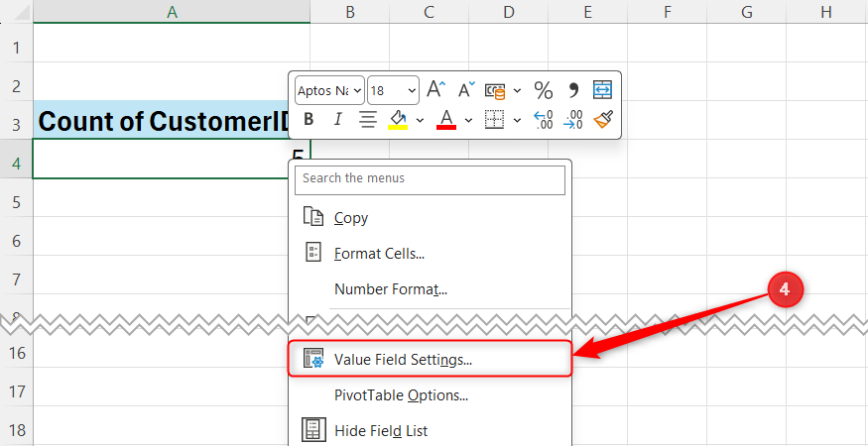
Task: Select row 3 header
Action: click(x=17, y=125)
